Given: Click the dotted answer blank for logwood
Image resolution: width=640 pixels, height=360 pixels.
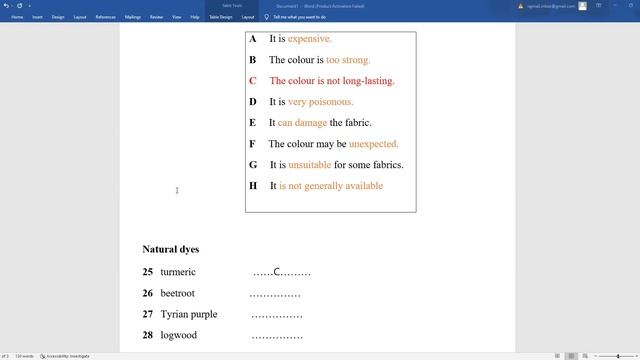Looking at the screenshot, I should pyautogui.click(x=277, y=337).
